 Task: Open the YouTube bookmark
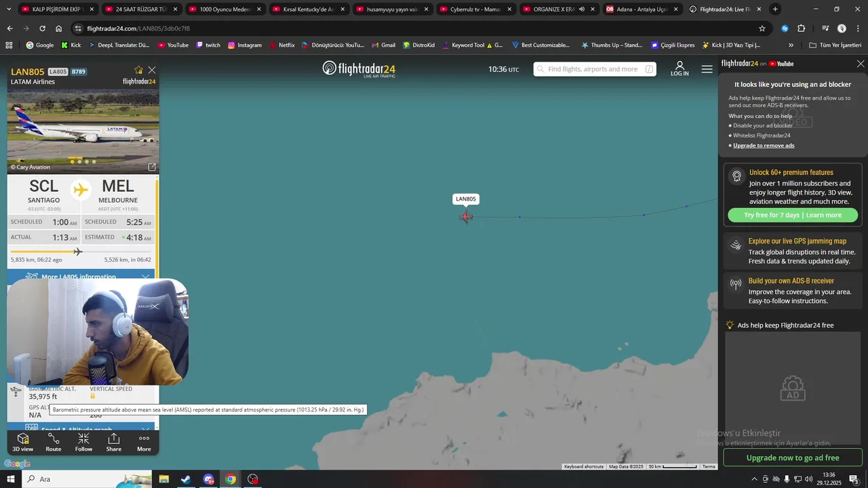[x=173, y=45]
